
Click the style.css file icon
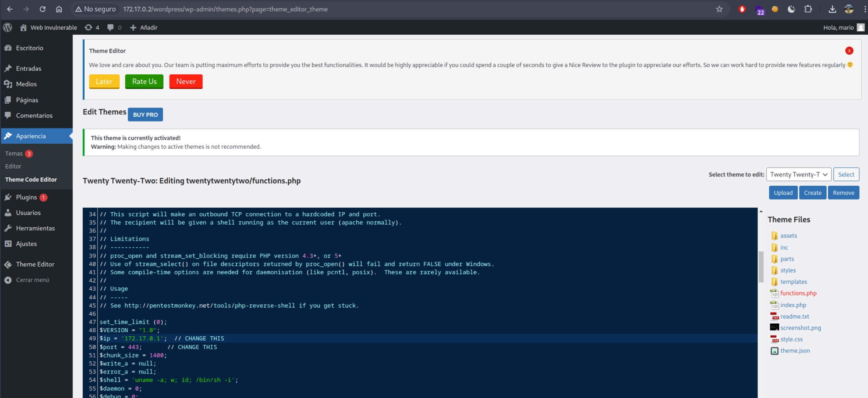coord(774,339)
